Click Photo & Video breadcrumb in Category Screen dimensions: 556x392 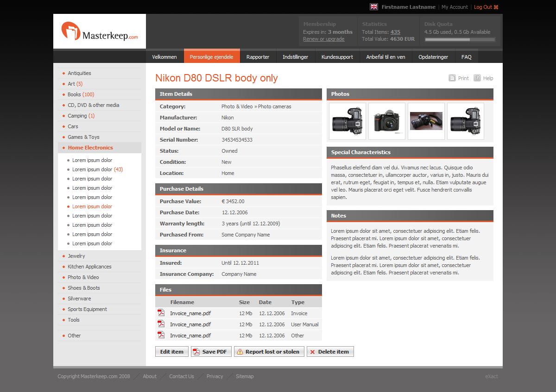click(x=237, y=106)
